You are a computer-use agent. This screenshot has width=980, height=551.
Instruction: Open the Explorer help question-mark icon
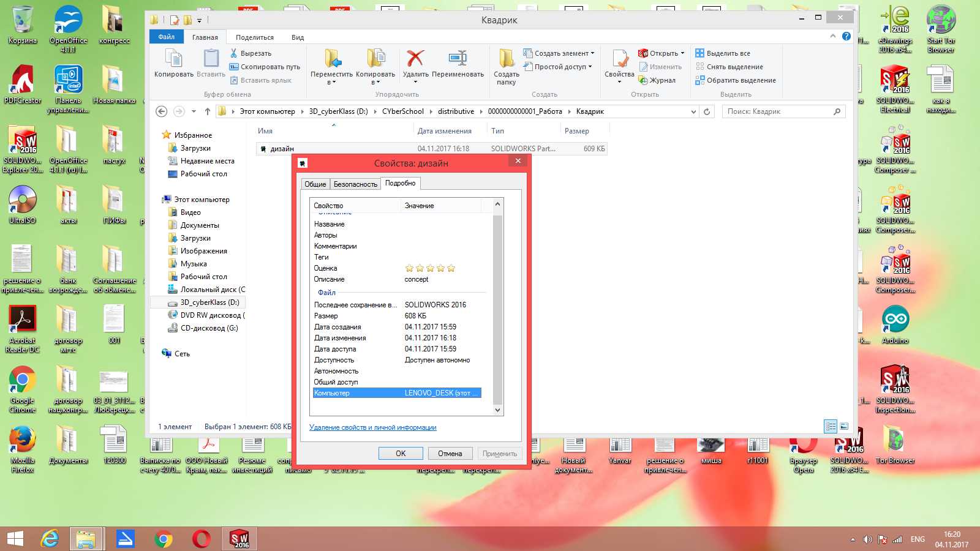click(x=846, y=36)
